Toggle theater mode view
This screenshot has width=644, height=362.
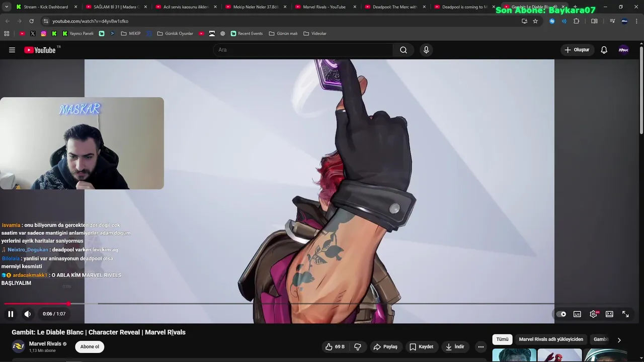click(x=609, y=314)
